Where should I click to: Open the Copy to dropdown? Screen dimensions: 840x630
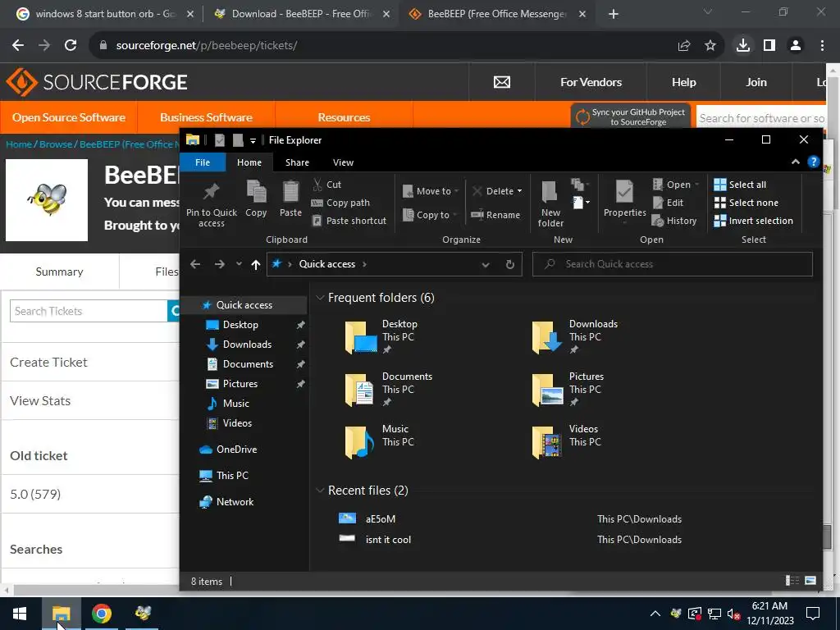(430, 215)
